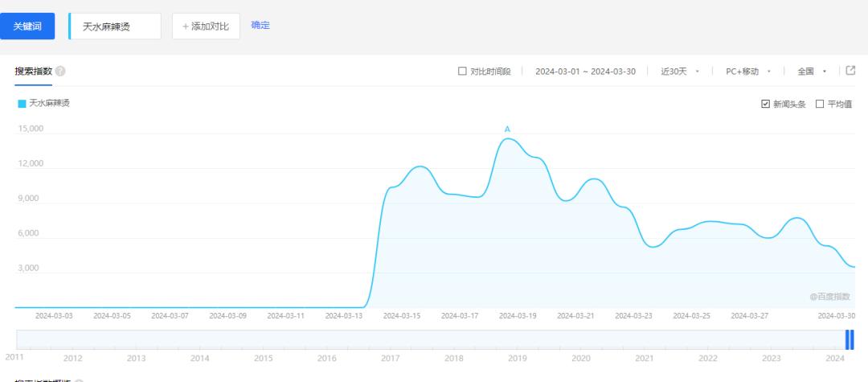Uncheck the 新闻头条 checkbox
Viewport: 868px width, 382px height.
tap(765, 104)
